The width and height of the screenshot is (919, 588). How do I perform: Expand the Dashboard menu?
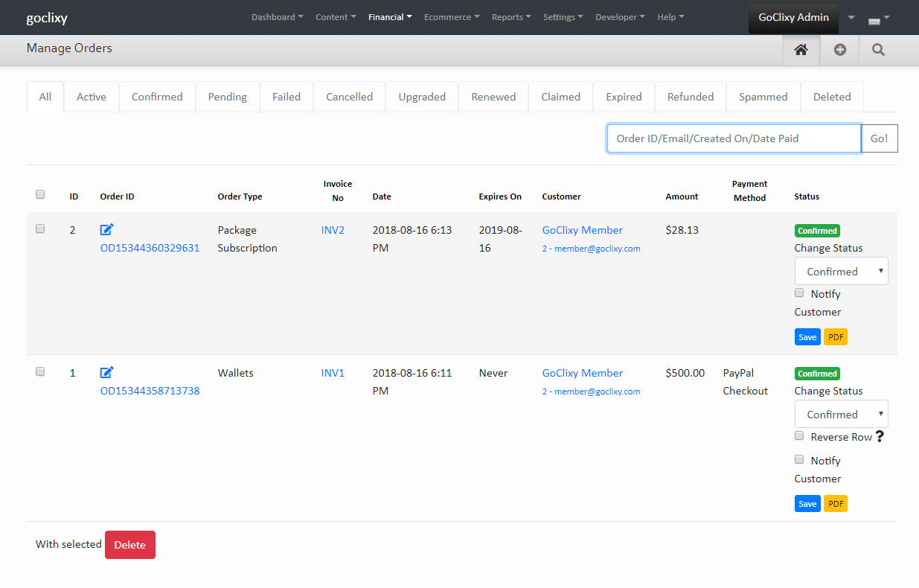click(277, 17)
